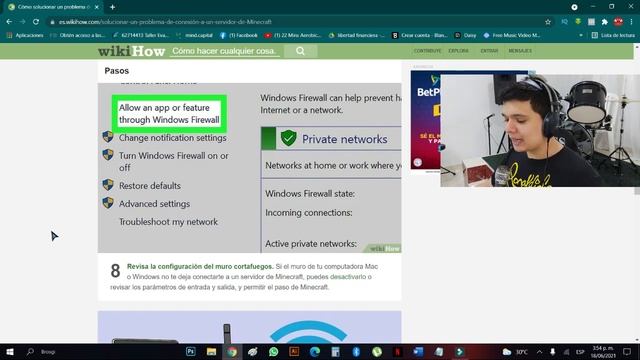Open the ENTRAR menu
640x360 pixels.
click(x=489, y=51)
